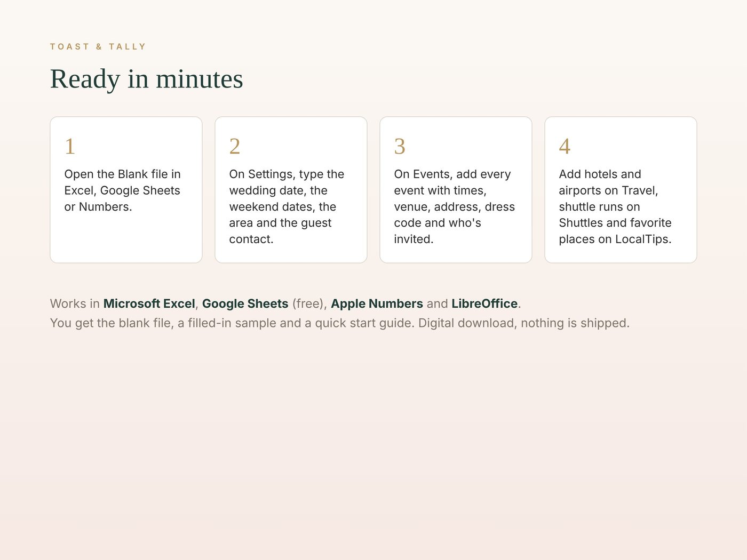Click the bold 'LibreOffice' text

click(x=484, y=303)
